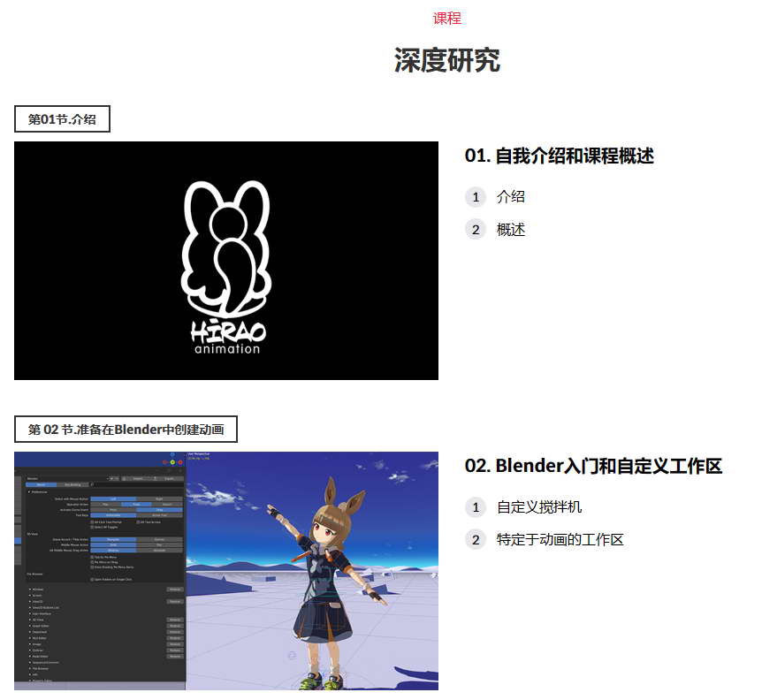The height and width of the screenshot is (700, 762).
Task: Open lesson 介绍 in chapter 01
Action: [x=510, y=197]
